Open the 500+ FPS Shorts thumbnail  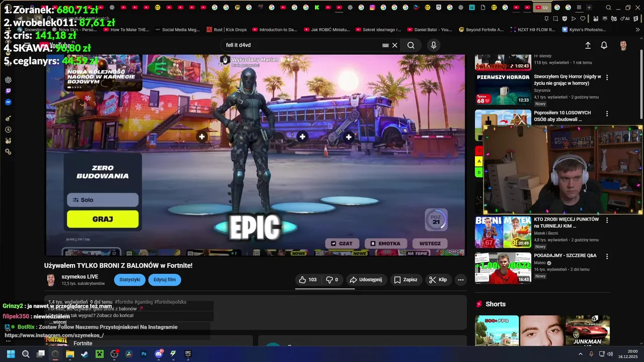pos(497,330)
